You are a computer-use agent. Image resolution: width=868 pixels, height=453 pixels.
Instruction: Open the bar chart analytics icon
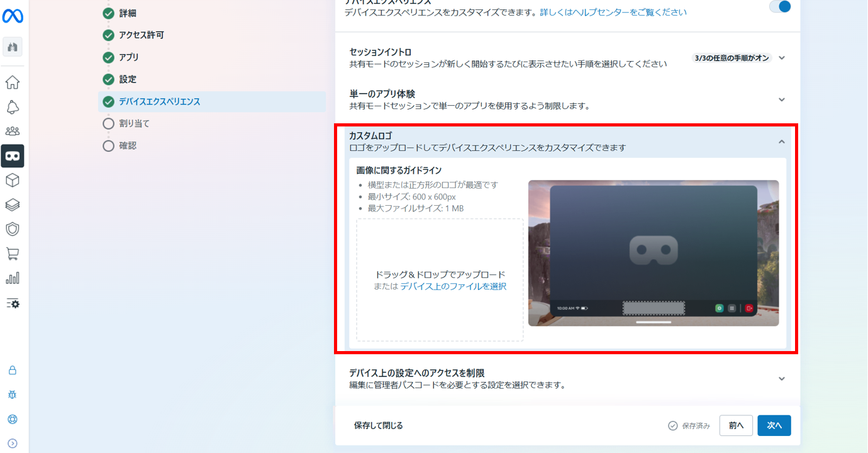[13, 278]
